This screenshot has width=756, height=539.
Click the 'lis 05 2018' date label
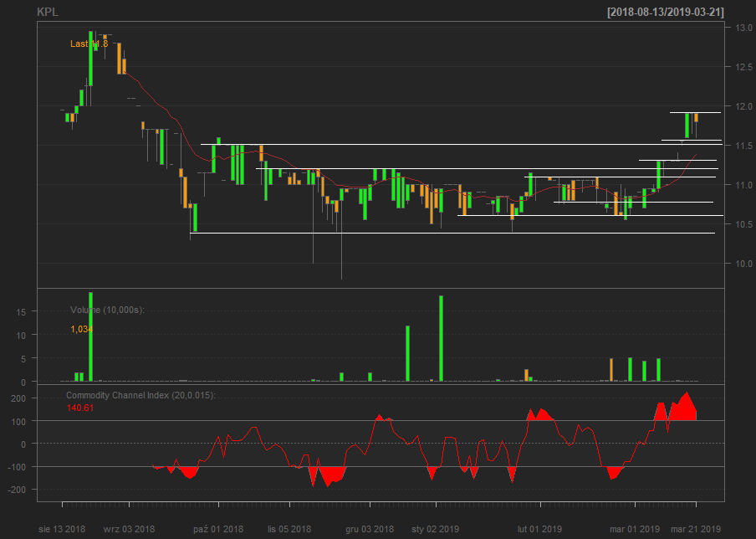coord(289,529)
